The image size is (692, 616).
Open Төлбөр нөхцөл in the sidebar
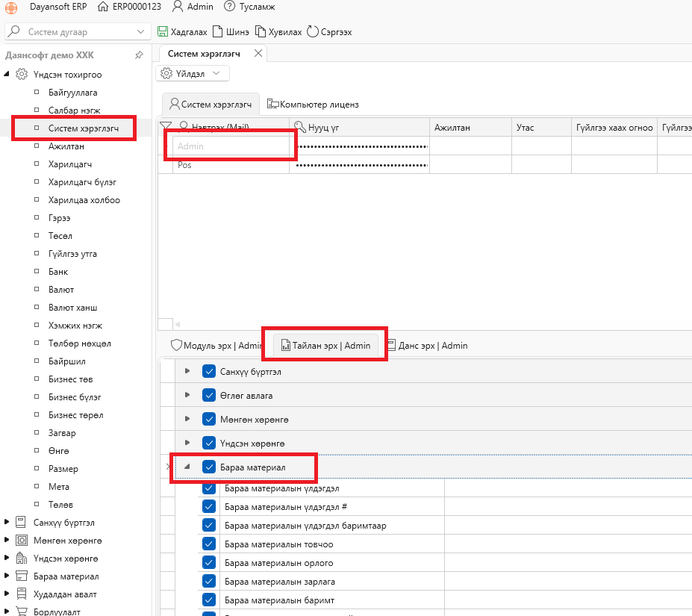point(79,343)
